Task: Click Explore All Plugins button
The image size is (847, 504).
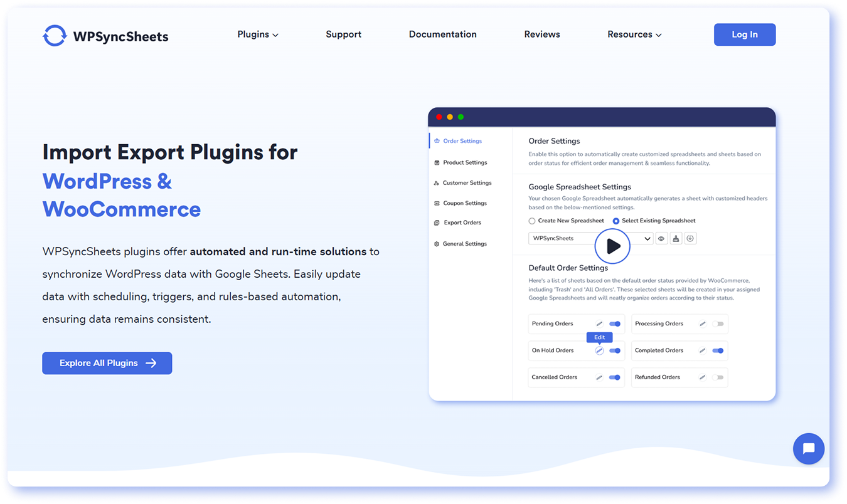Action: tap(107, 363)
